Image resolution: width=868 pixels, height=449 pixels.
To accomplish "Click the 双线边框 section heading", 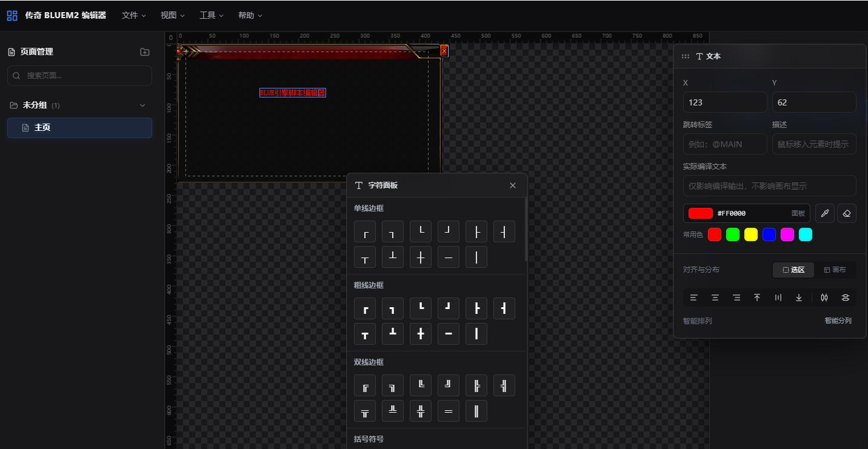I will pyautogui.click(x=369, y=362).
